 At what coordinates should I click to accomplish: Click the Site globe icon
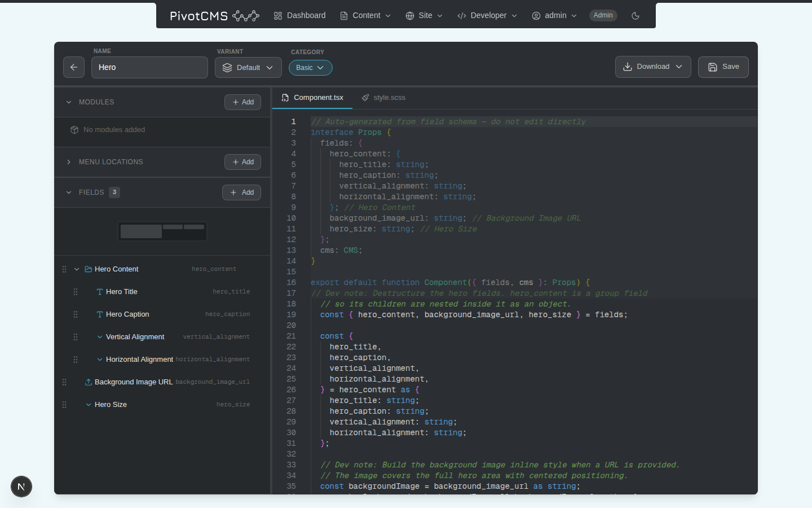[410, 16]
